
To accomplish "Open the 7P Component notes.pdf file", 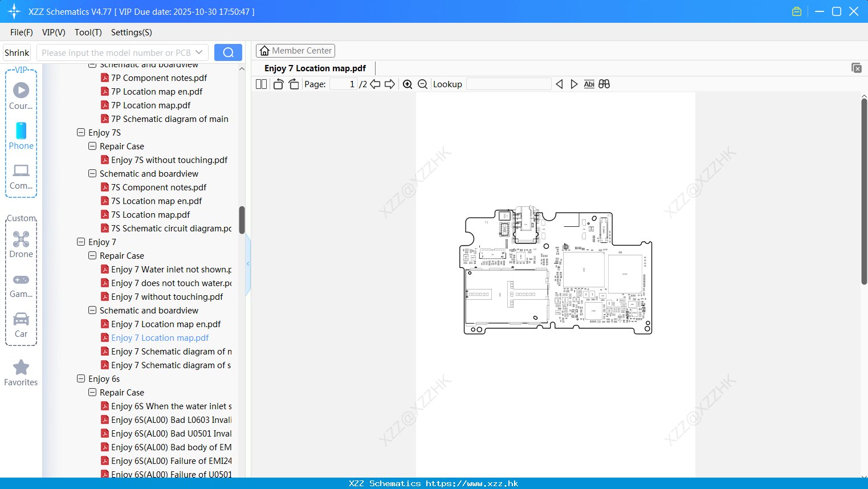I will pyautogui.click(x=159, y=78).
